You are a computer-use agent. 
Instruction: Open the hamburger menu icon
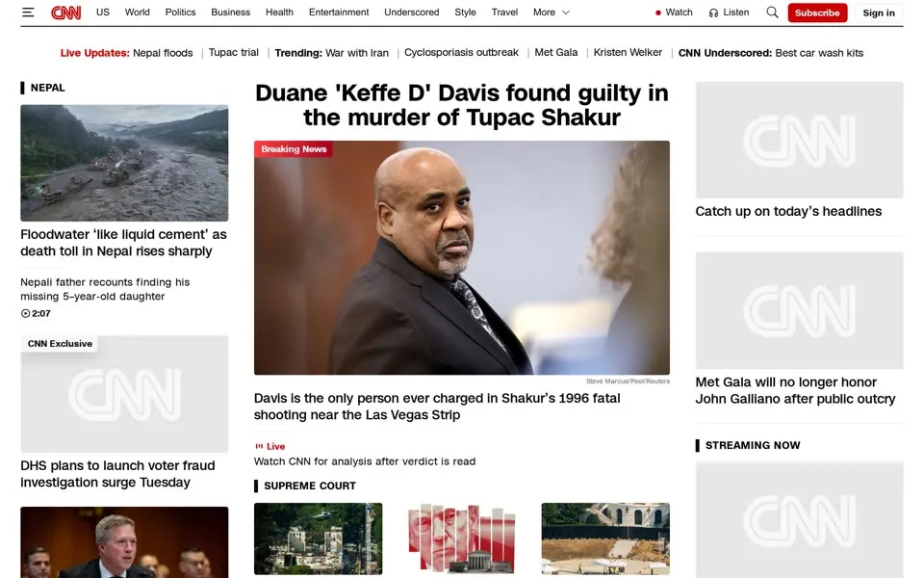(x=28, y=13)
